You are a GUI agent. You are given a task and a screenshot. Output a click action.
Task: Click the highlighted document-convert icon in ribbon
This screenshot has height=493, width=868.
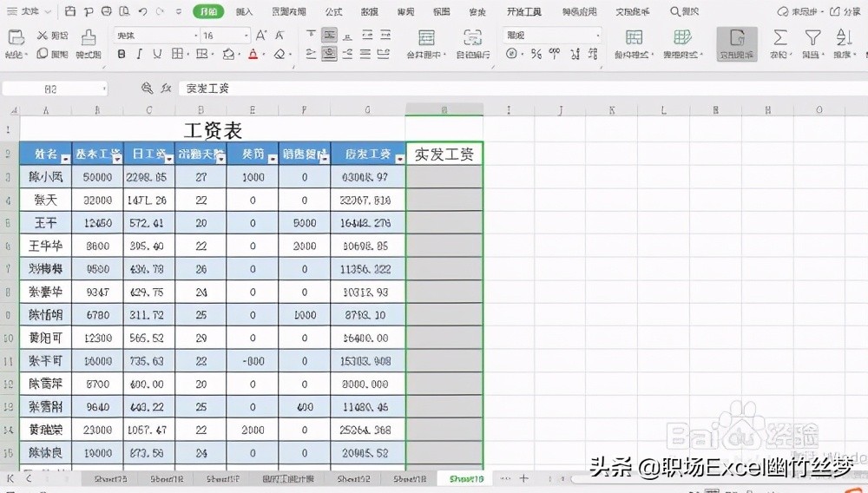[x=737, y=43]
